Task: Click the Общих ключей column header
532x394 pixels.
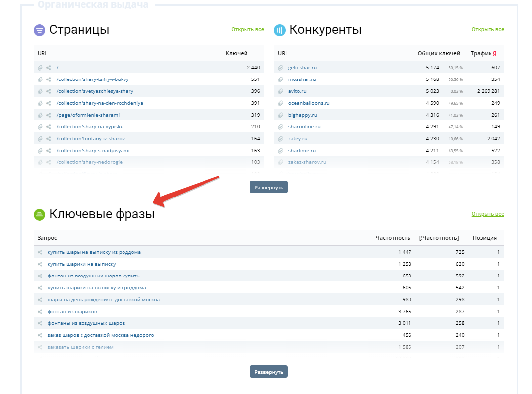Action: [x=439, y=53]
